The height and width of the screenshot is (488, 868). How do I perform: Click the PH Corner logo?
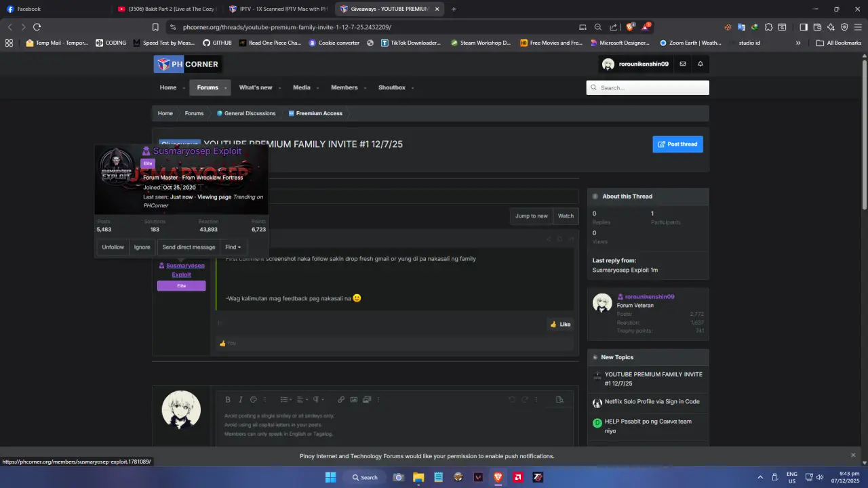click(x=187, y=64)
